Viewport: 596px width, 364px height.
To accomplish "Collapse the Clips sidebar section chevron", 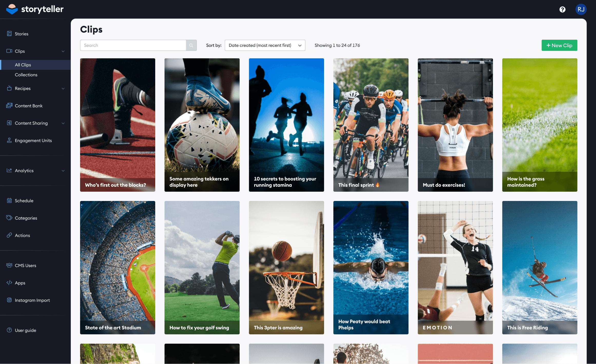I will coord(63,51).
